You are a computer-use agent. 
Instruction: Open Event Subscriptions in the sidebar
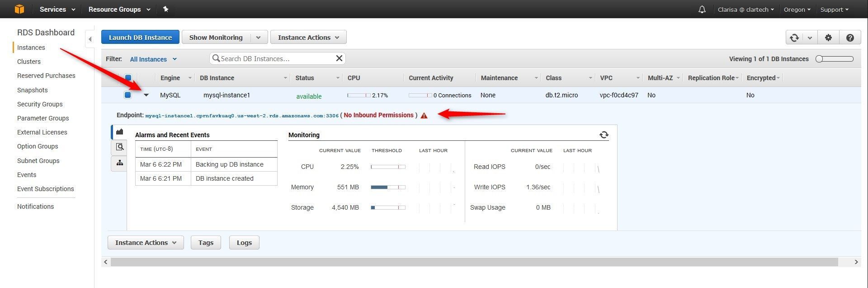(46, 189)
